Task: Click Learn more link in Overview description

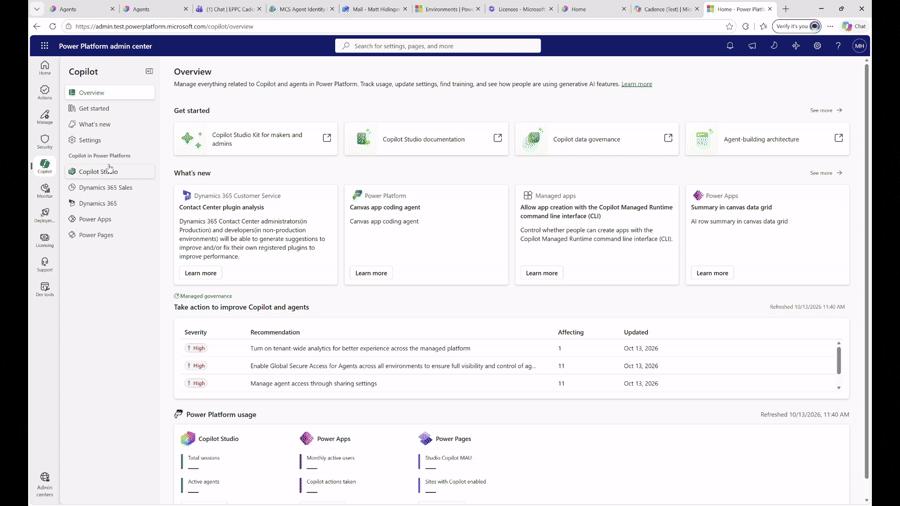Action: [637, 84]
